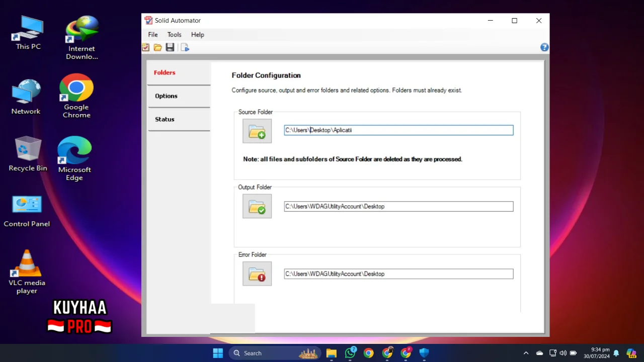Open the Copilot icon on the taskbar
Screen dimensions: 644x362
[x=631, y=353]
